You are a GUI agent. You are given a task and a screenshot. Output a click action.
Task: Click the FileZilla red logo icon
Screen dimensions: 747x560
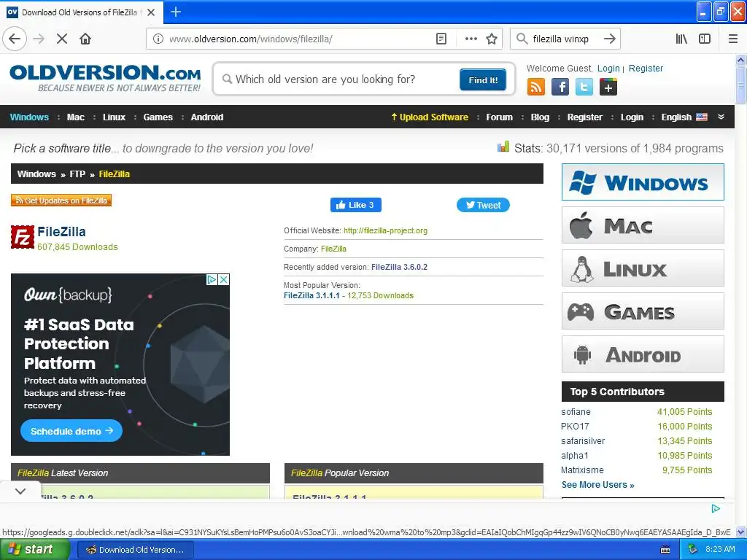[x=23, y=237]
